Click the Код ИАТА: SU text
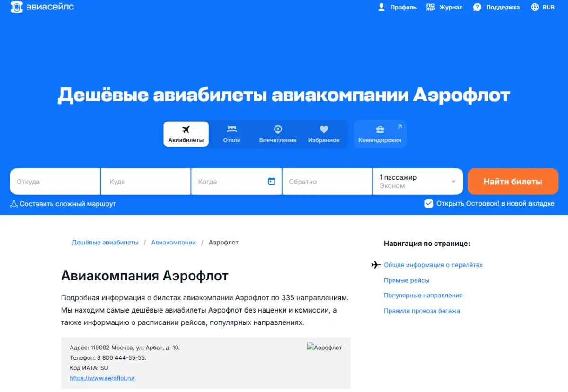This screenshot has height=392, width=568. click(x=89, y=368)
